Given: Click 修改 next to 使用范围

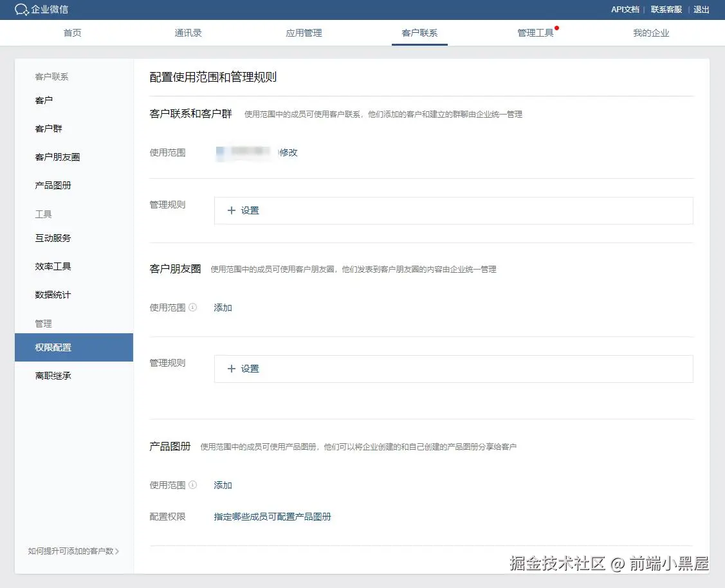Looking at the screenshot, I should point(288,152).
